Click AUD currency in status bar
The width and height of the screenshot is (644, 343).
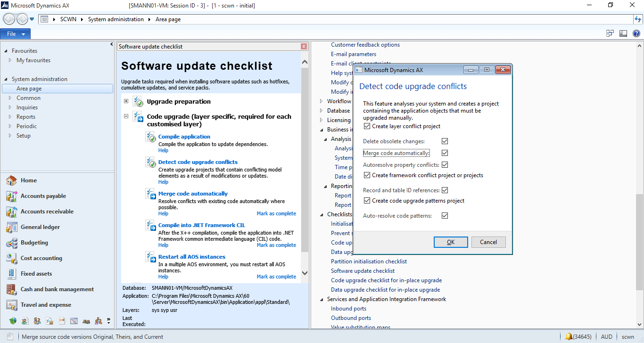(x=606, y=337)
